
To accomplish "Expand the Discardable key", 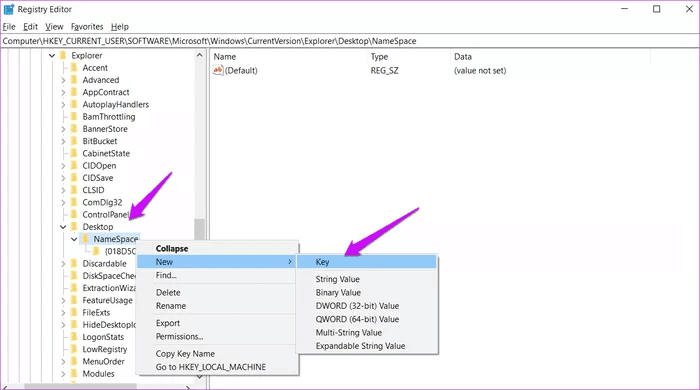I will 63,264.
